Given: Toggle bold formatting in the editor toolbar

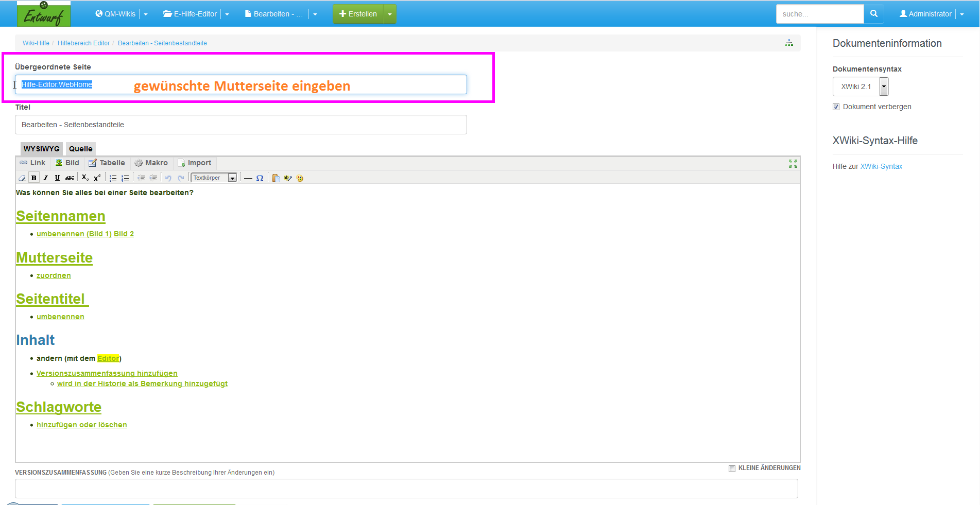Looking at the screenshot, I should click(34, 178).
